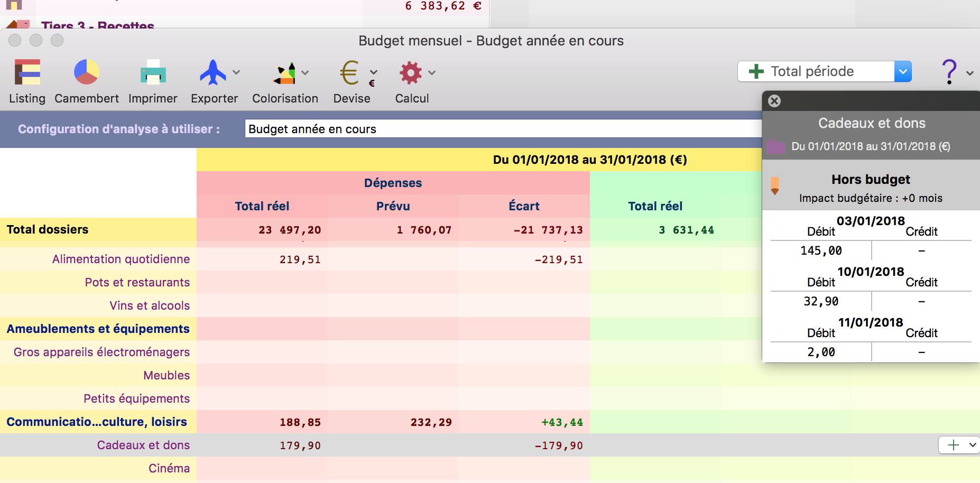This screenshot has width=980, height=483.
Task: Click the Budget année en cours field
Action: [x=503, y=129]
